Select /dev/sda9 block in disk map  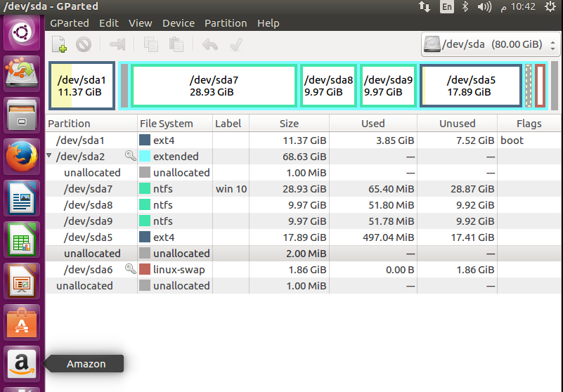(388, 86)
